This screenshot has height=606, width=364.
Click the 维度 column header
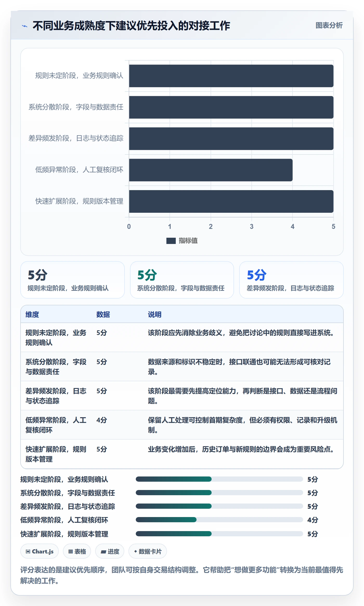click(x=32, y=315)
